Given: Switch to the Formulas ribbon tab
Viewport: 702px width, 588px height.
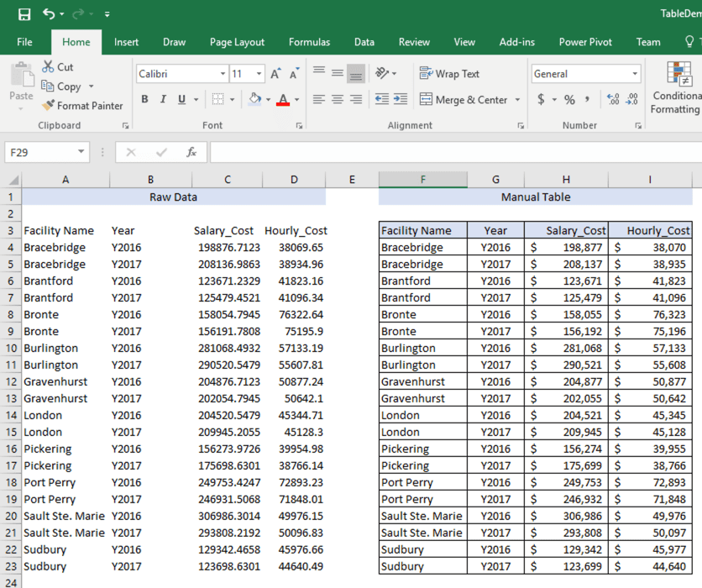Looking at the screenshot, I should click(x=309, y=41).
